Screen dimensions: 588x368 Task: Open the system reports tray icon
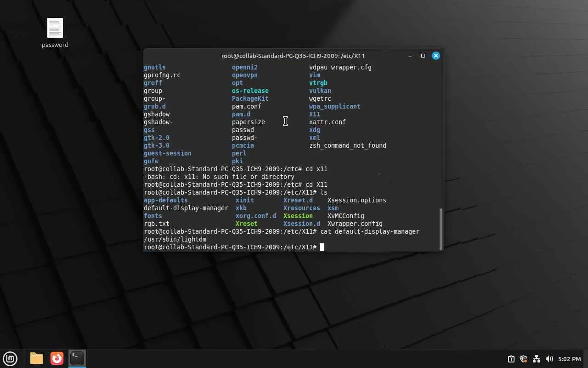pos(511,359)
